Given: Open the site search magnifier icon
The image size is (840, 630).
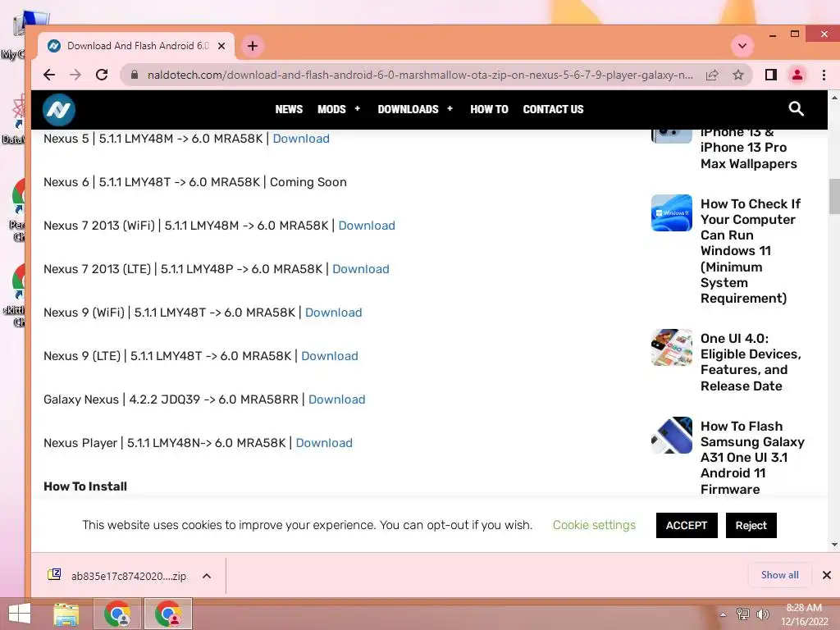Looking at the screenshot, I should 796,109.
